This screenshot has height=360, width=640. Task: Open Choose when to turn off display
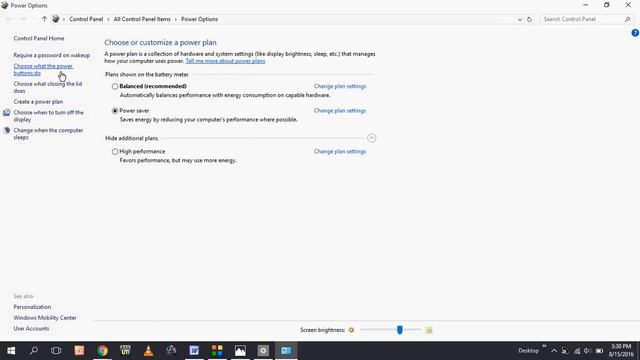tap(48, 116)
